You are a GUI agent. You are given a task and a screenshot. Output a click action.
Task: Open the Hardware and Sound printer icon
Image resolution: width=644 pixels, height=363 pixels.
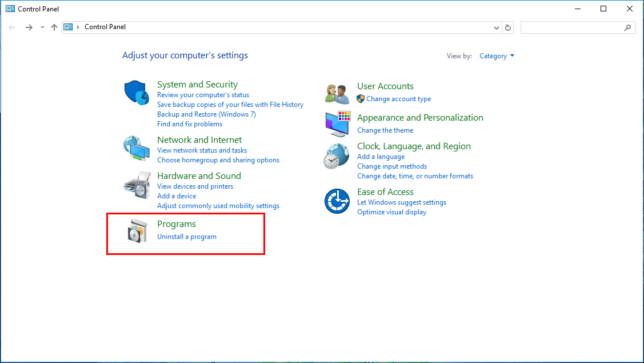coord(137,185)
